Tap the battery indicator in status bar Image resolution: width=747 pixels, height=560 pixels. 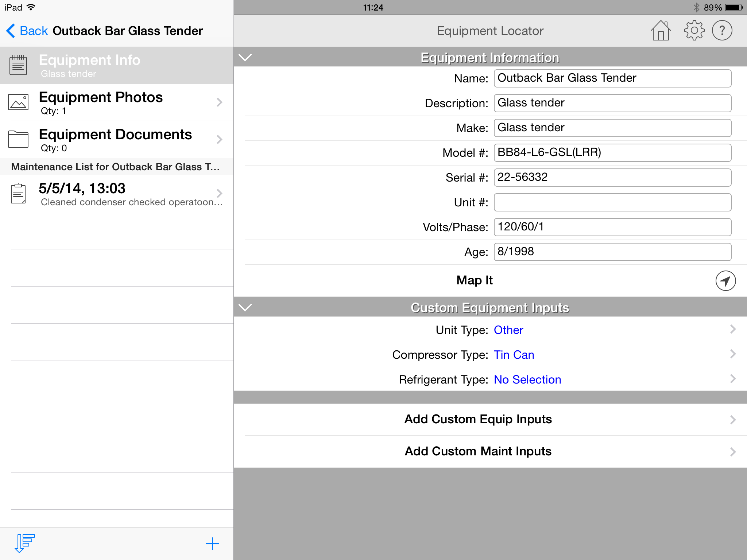[x=734, y=7]
